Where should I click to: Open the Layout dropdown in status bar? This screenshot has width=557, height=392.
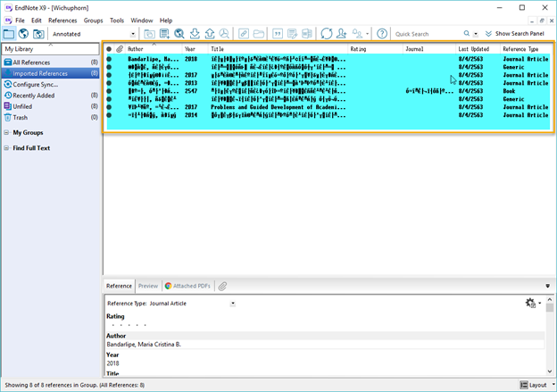click(x=536, y=385)
